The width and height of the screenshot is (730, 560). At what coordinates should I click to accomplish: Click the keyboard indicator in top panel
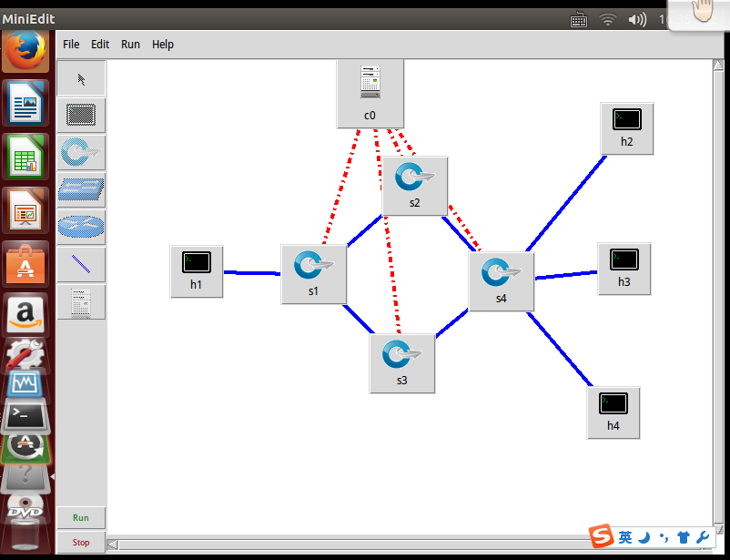tap(579, 20)
